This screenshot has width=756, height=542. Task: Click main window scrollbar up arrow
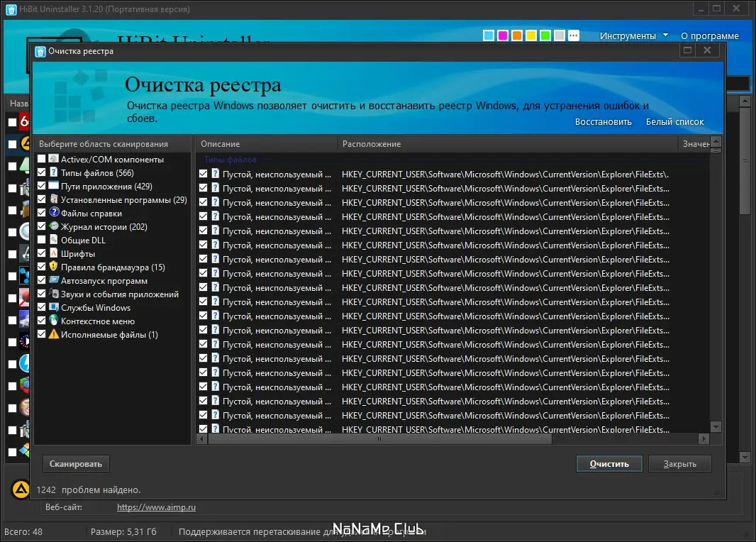click(745, 101)
